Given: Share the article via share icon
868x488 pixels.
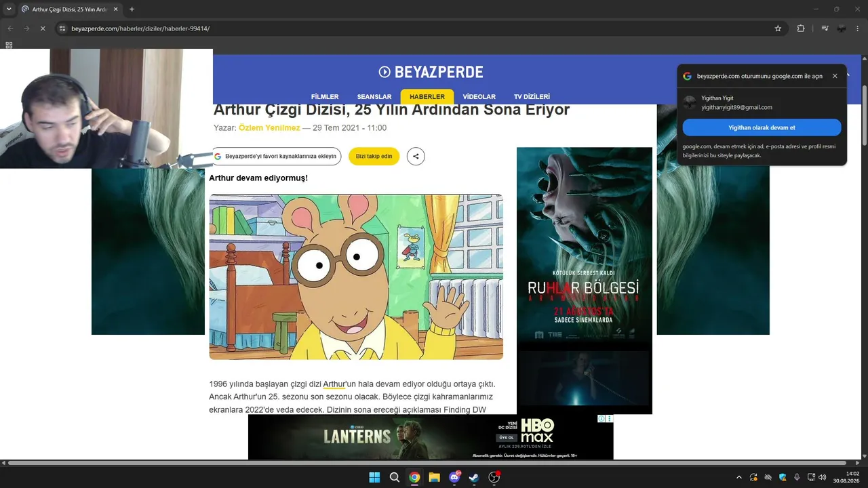Looking at the screenshot, I should pos(416,156).
